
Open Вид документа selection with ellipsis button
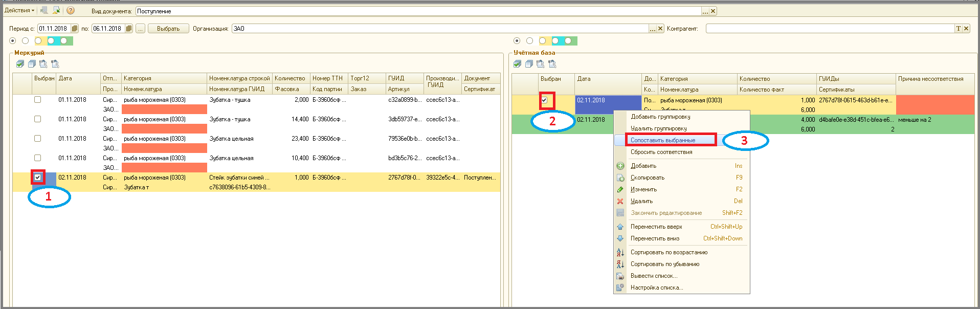pos(705,11)
